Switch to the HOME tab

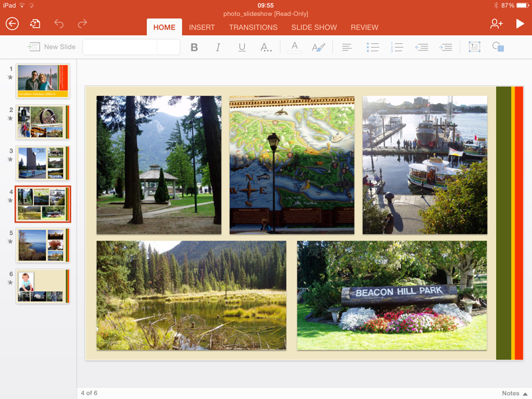point(164,27)
